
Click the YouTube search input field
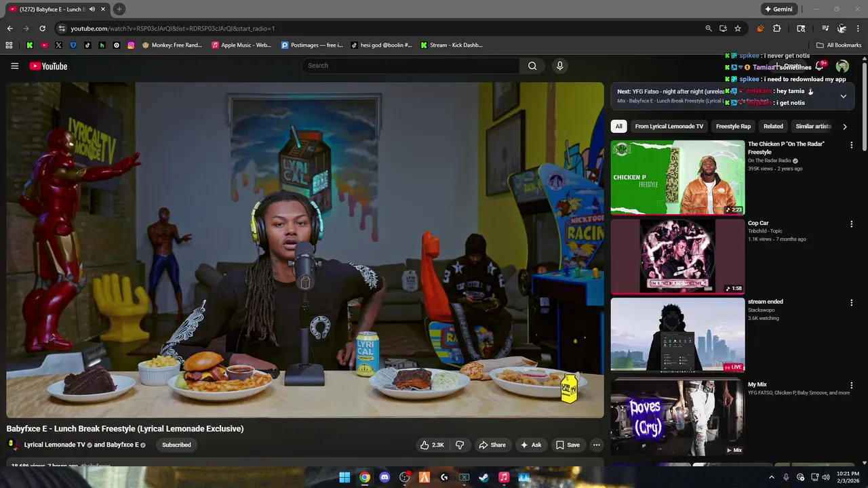click(410, 66)
